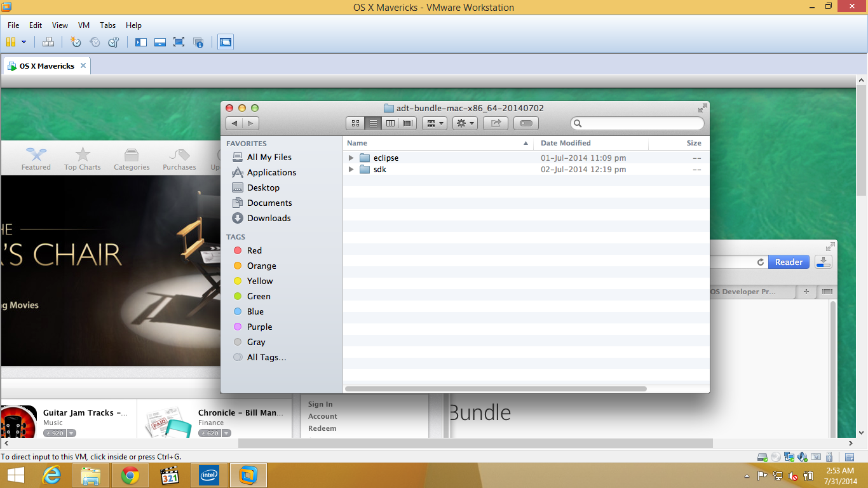This screenshot has height=488, width=868.
Task: Click the Finder share button
Action: tap(496, 123)
